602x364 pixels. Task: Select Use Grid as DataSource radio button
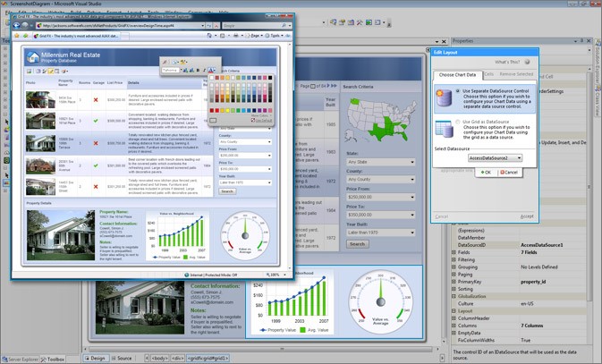click(x=458, y=122)
